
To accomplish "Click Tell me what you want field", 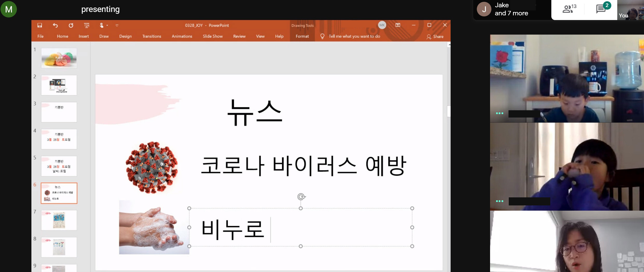I will pyautogui.click(x=354, y=36).
